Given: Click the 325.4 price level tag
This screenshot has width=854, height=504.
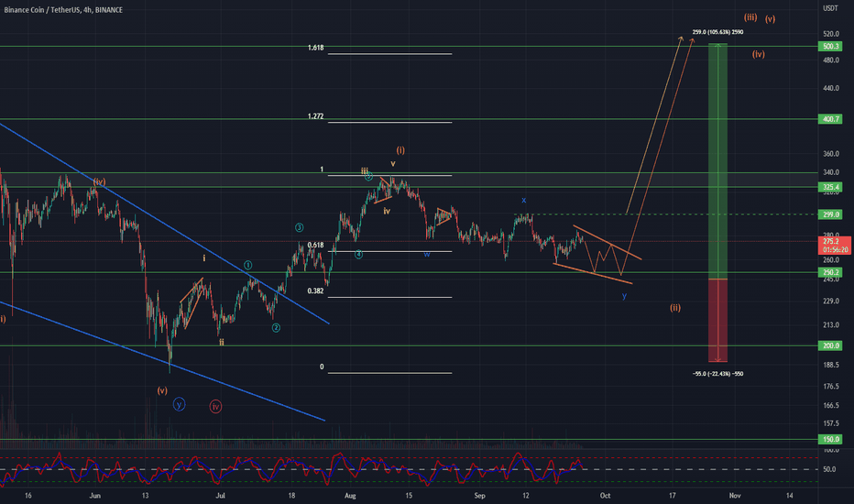Looking at the screenshot, I should (x=830, y=187).
